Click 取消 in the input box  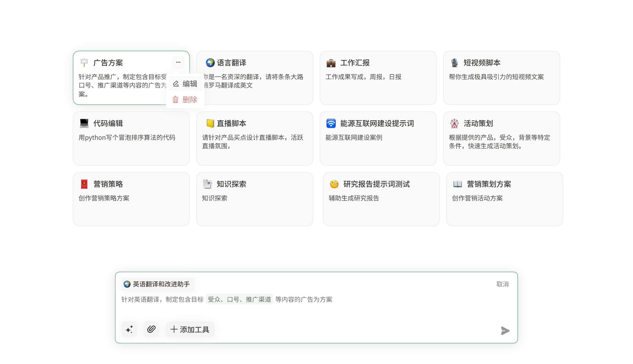[x=502, y=284]
